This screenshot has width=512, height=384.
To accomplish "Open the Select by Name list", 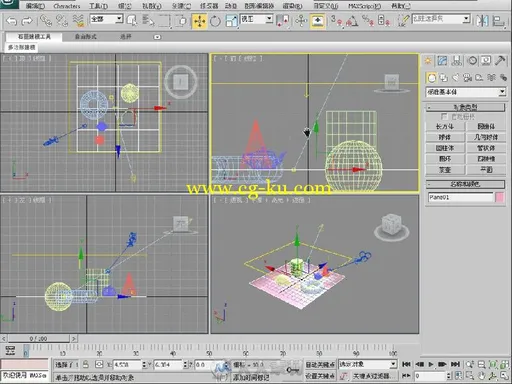I will [148, 21].
